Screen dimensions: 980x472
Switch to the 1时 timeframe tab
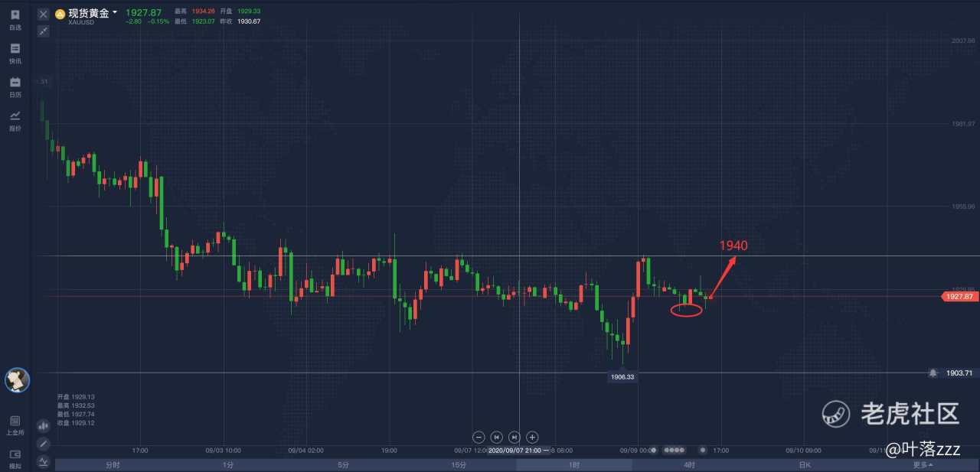point(573,465)
